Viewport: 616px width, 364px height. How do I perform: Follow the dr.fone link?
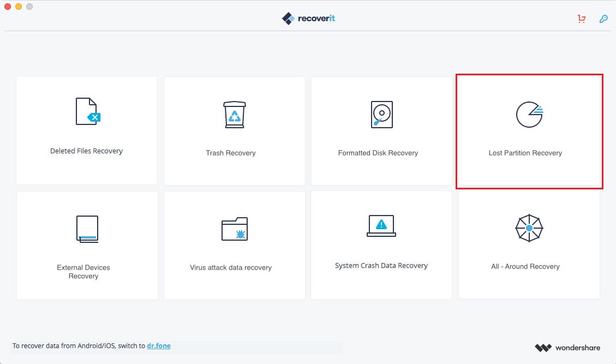[x=159, y=346]
